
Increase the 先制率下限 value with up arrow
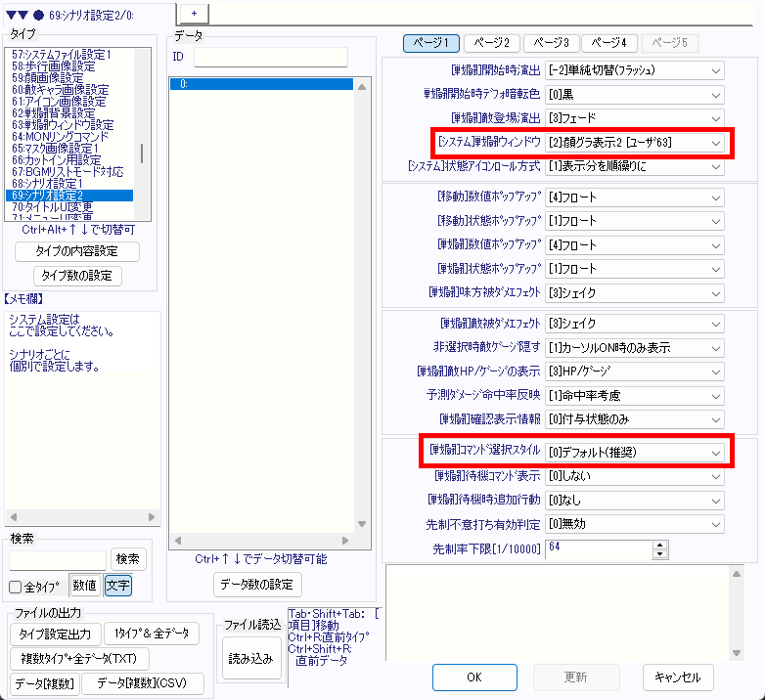pyautogui.click(x=658, y=545)
